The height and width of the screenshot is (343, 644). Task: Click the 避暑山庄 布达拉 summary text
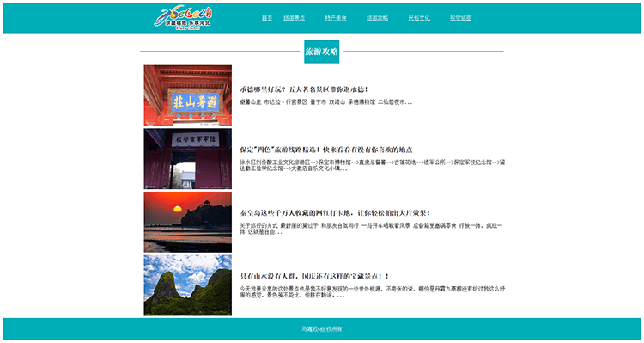tap(326, 102)
